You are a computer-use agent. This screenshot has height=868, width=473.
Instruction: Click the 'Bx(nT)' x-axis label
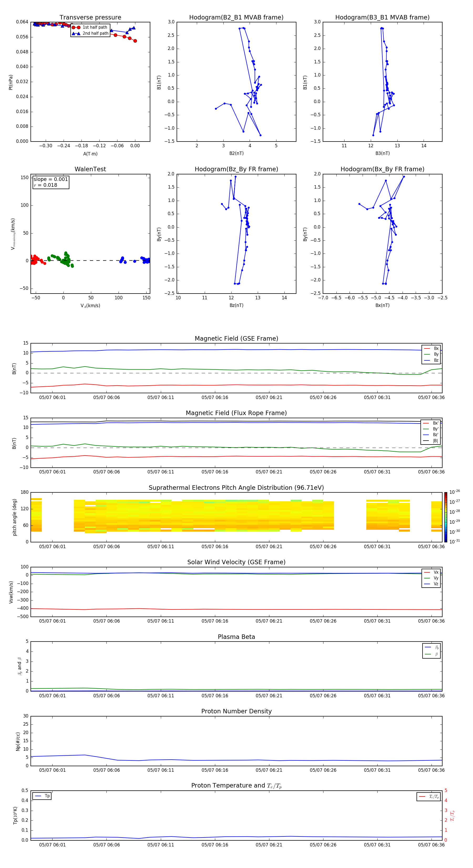tap(382, 305)
